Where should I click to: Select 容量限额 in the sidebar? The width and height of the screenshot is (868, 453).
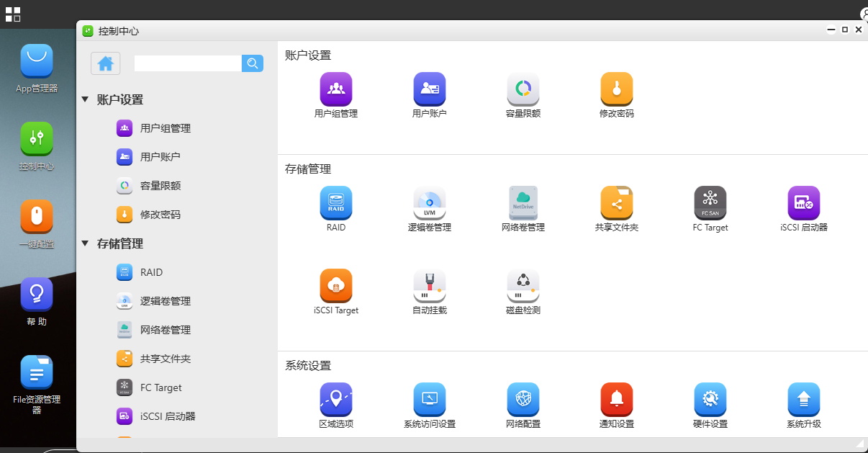click(x=160, y=186)
